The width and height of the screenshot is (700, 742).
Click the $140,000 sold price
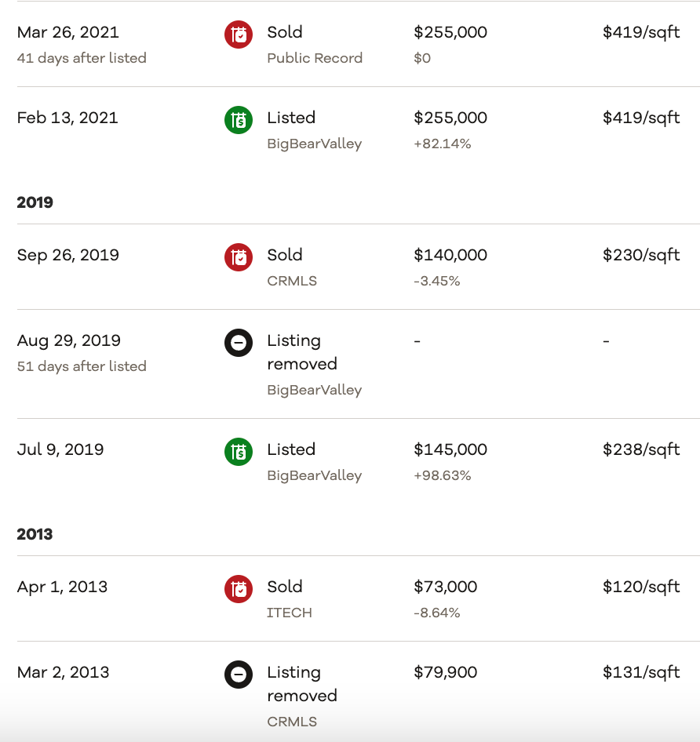pyautogui.click(x=450, y=255)
